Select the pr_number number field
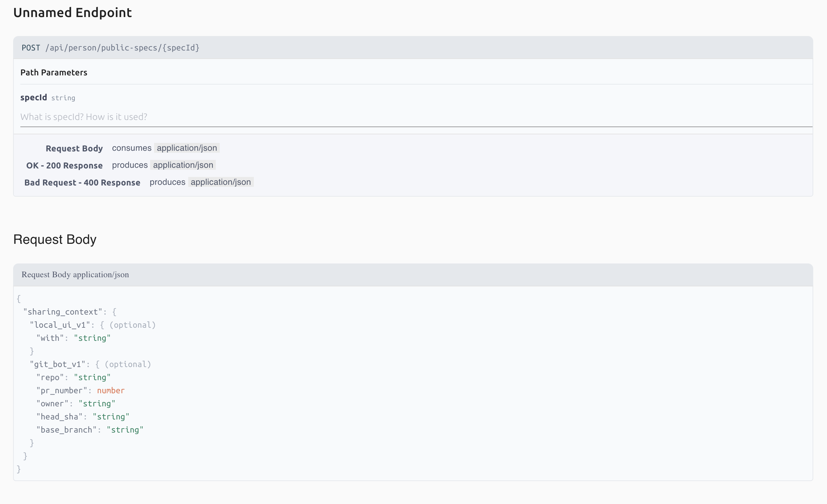Screen dimensions: 827x504 click(61, 390)
